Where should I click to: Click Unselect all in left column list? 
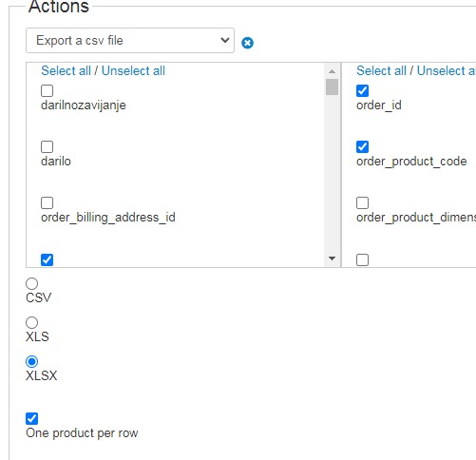(133, 70)
